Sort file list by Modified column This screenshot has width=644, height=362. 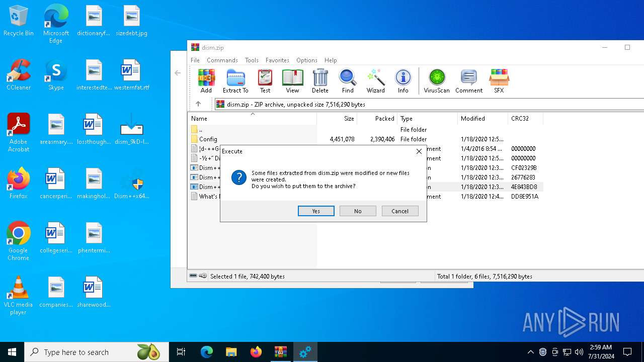click(x=483, y=119)
